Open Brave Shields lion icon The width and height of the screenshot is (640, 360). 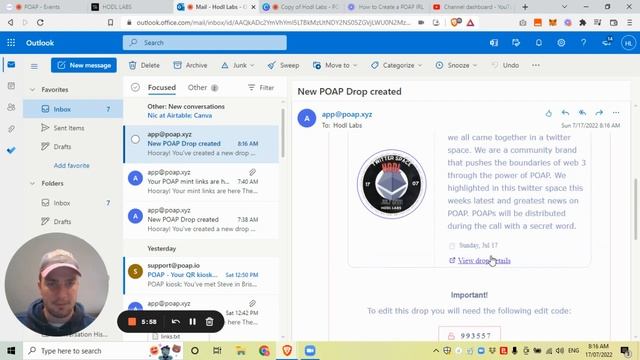coord(456,22)
